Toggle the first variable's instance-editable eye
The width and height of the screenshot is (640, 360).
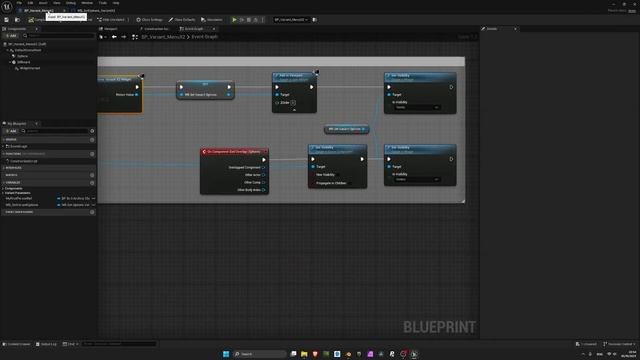point(93,198)
